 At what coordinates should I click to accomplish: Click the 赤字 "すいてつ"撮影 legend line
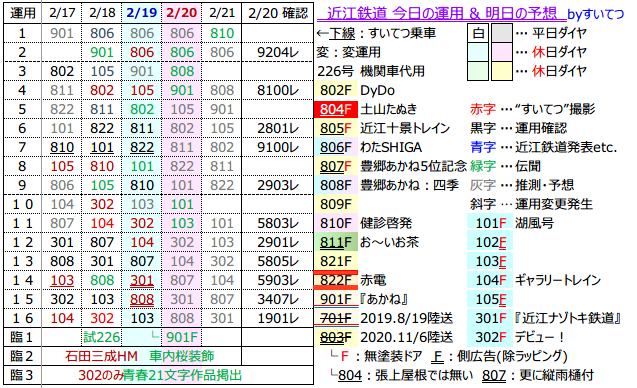[533, 109]
